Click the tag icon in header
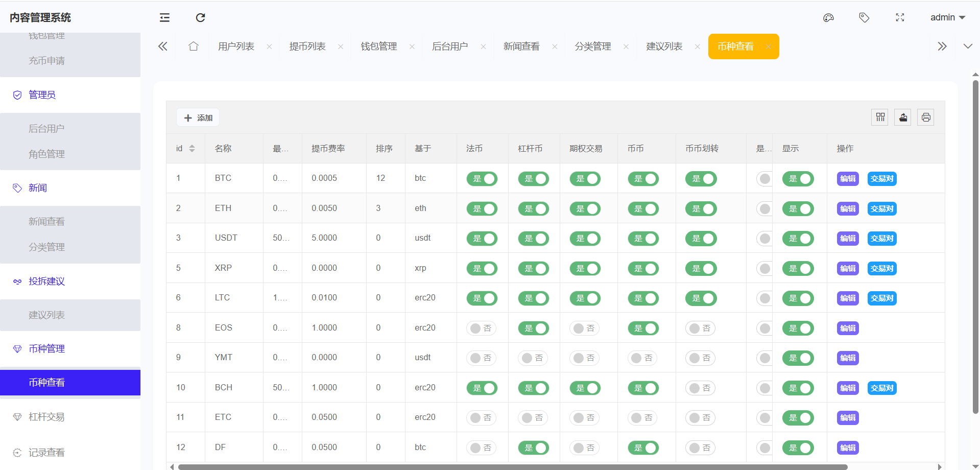 (x=864, y=18)
